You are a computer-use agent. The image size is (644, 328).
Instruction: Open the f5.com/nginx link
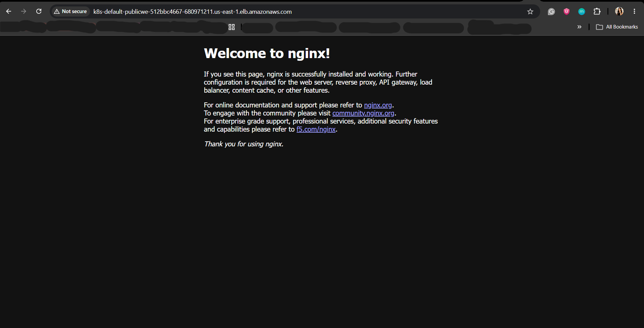tap(316, 129)
